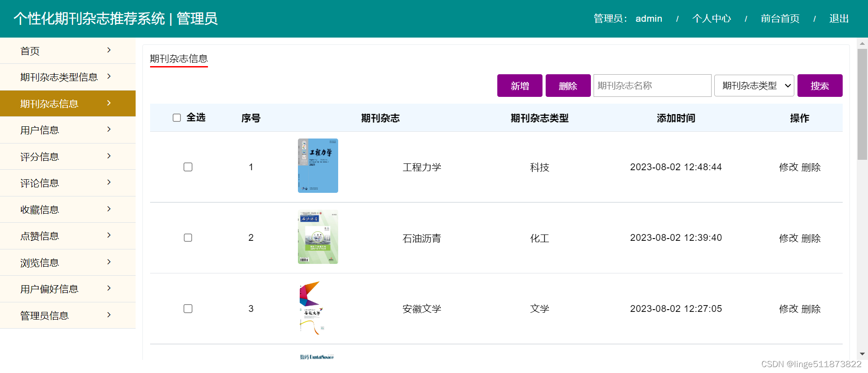Expand the 用户信息 chevron arrow
The width and height of the screenshot is (868, 373).
tap(109, 129)
